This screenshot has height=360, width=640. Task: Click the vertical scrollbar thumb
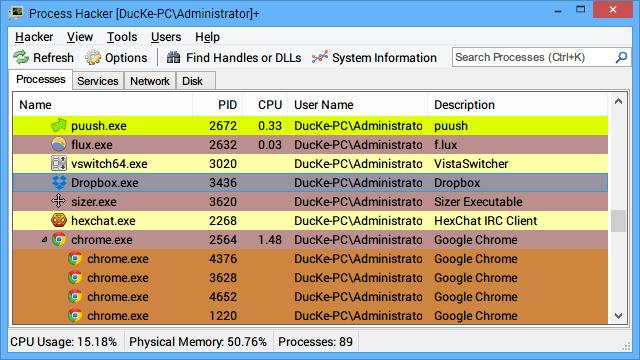[x=618, y=220]
